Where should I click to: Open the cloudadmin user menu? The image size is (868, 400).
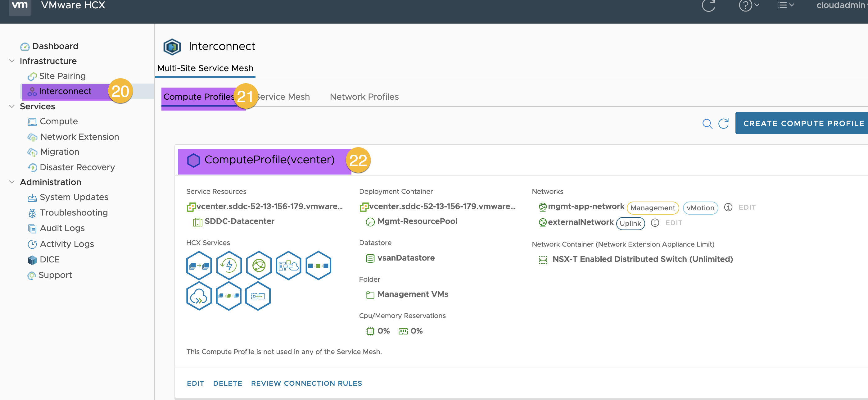(841, 5)
